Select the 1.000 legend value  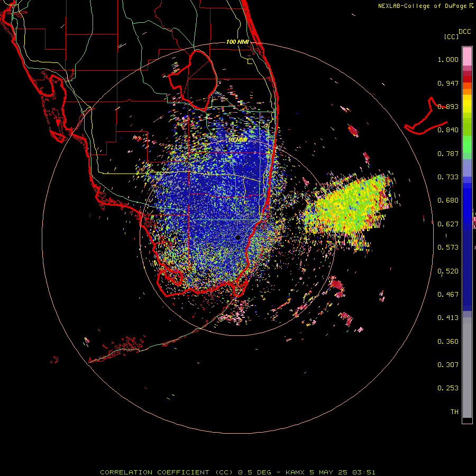click(x=448, y=59)
